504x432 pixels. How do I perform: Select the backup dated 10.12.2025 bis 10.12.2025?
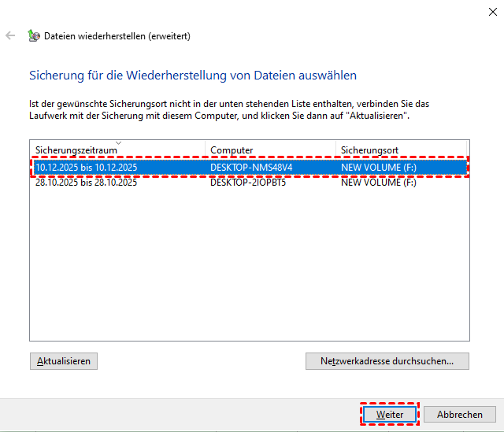[x=87, y=168]
